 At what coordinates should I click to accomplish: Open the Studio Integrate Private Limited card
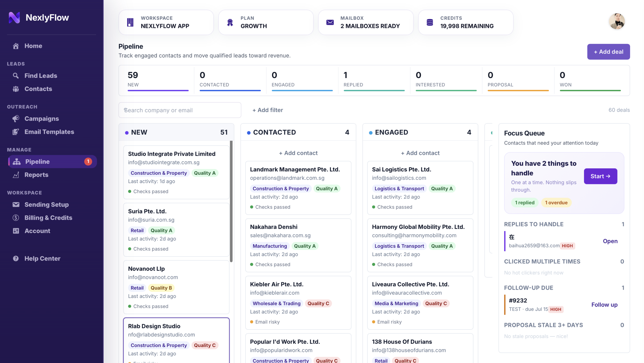click(x=176, y=172)
